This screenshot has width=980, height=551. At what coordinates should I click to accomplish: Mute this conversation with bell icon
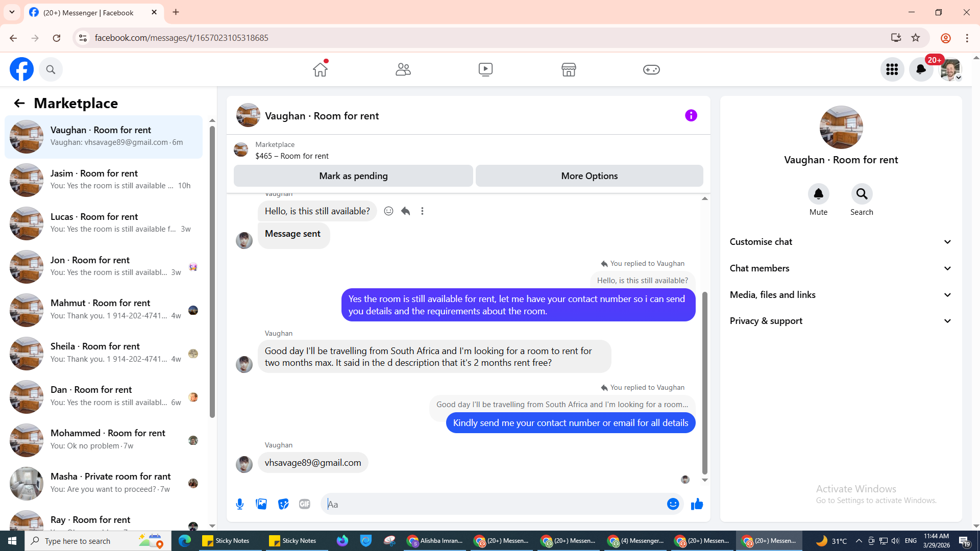pyautogui.click(x=818, y=194)
